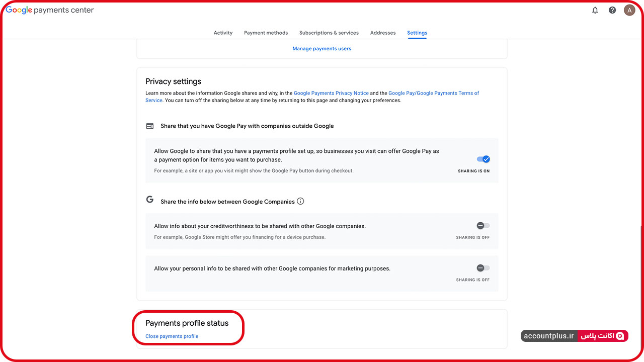Switch to the Payment methods tab
Viewport: 644px width, 362px height.
(266, 33)
